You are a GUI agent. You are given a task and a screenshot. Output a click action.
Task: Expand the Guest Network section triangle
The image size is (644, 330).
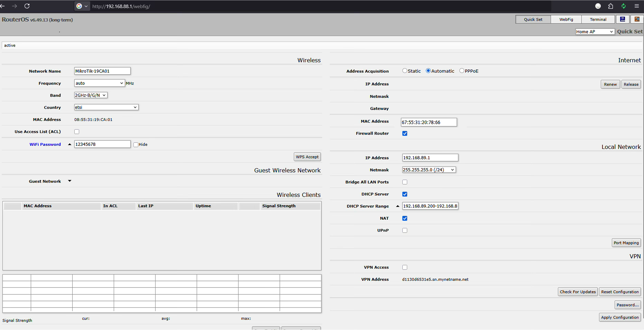(x=69, y=181)
